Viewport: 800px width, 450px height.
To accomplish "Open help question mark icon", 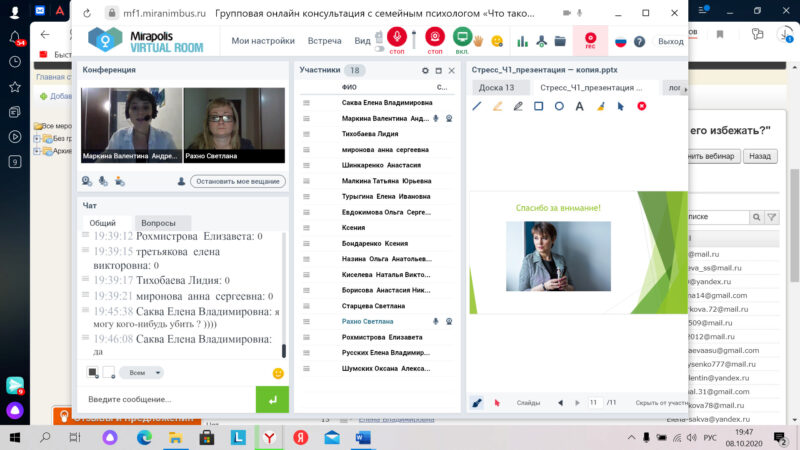I will click(639, 42).
